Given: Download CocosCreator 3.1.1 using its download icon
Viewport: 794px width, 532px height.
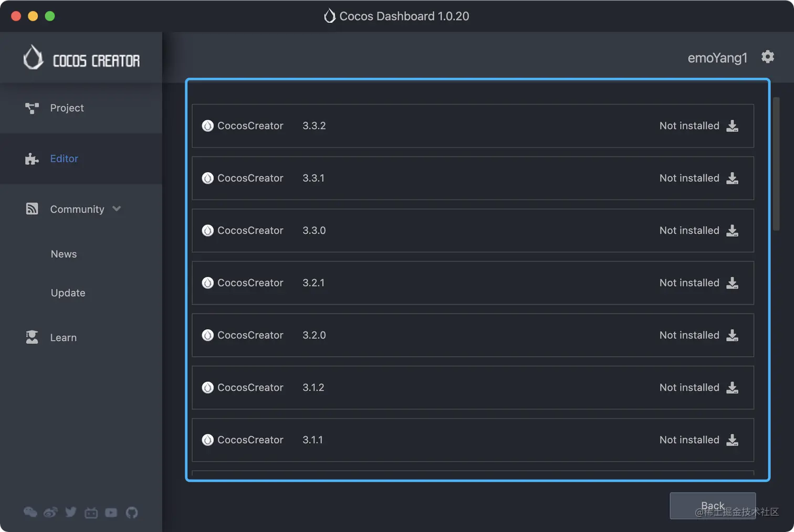Looking at the screenshot, I should tap(732, 440).
